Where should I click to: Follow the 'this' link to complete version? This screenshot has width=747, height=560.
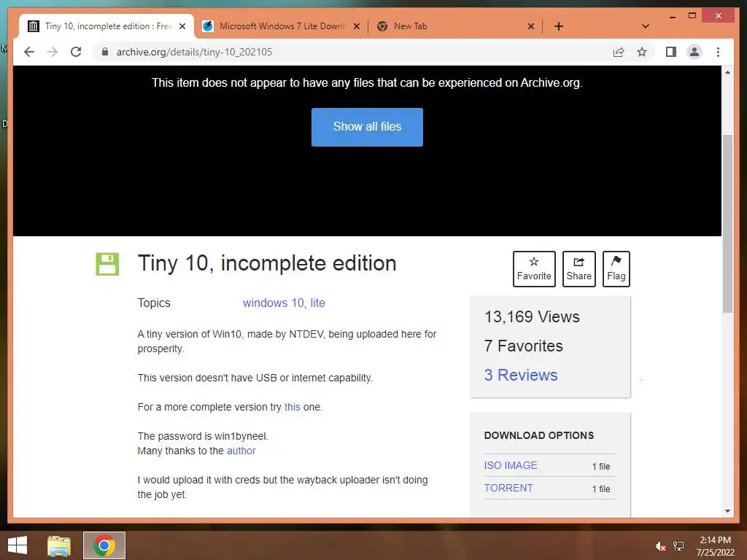click(x=292, y=407)
